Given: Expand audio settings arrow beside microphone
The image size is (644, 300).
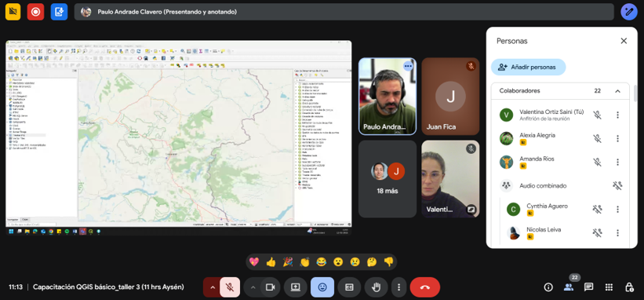Looking at the screenshot, I should click(x=213, y=287).
